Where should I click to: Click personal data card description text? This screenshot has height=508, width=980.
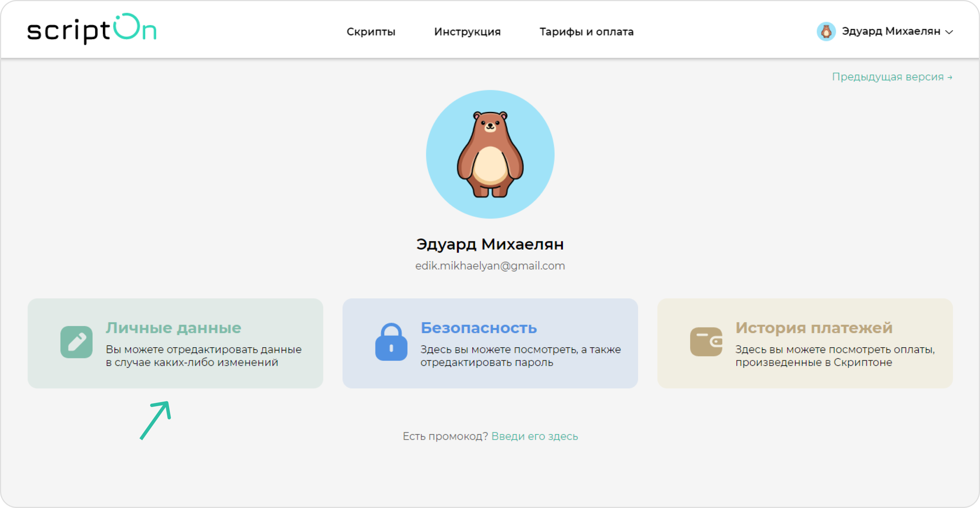click(203, 356)
